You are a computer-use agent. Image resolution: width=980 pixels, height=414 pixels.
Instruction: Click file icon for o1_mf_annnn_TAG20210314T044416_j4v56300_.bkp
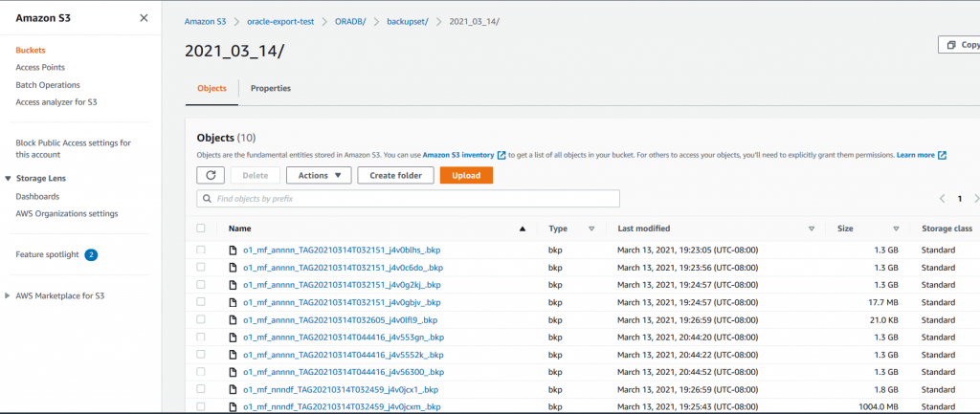[x=234, y=372]
